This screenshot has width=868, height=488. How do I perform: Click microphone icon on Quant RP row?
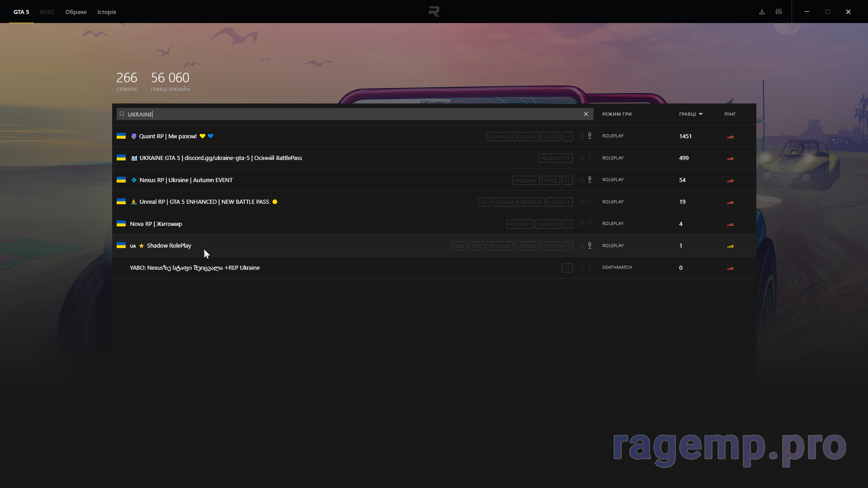tap(590, 136)
